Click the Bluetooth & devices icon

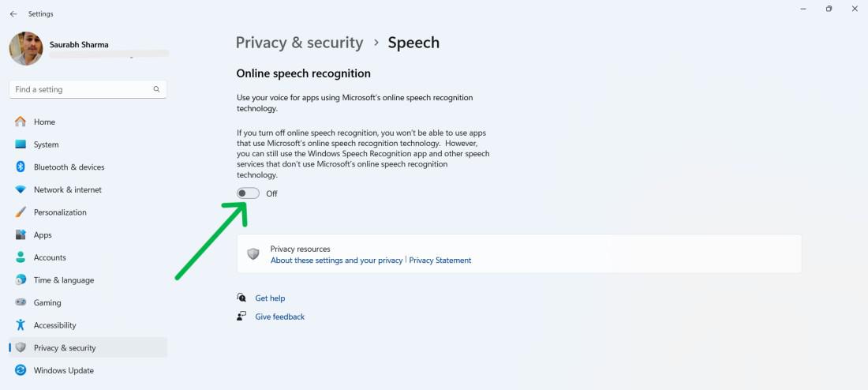[21, 167]
